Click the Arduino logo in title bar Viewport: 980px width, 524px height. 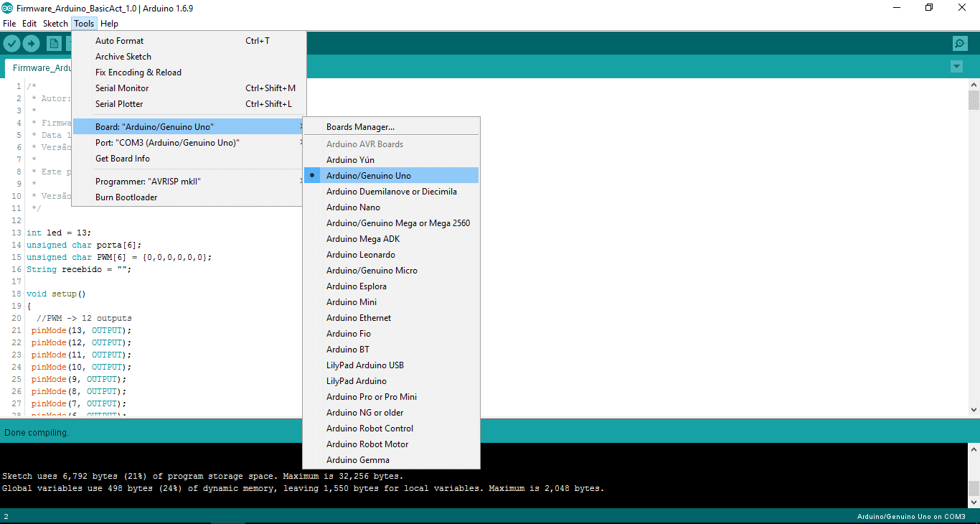(7, 8)
